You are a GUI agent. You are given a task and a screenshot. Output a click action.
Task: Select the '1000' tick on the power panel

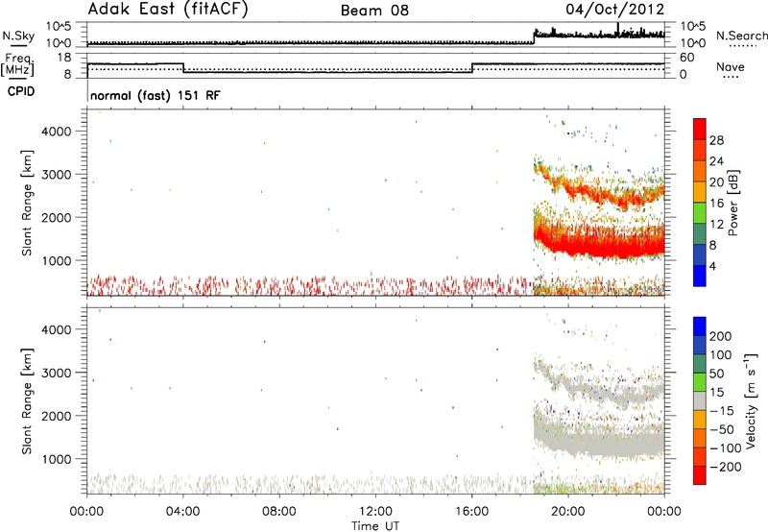pyautogui.click(x=57, y=260)
